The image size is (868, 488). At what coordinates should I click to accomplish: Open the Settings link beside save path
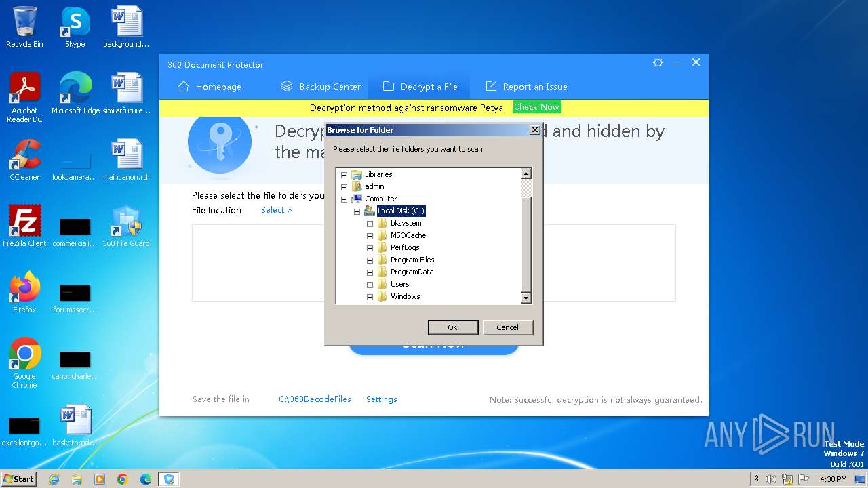[x=382, y=399]
